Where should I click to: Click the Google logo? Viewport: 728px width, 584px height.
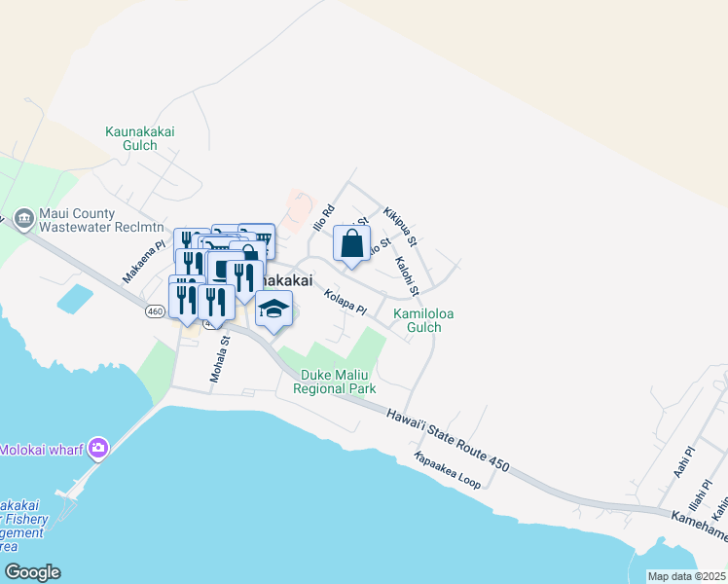tap(32, 572)
